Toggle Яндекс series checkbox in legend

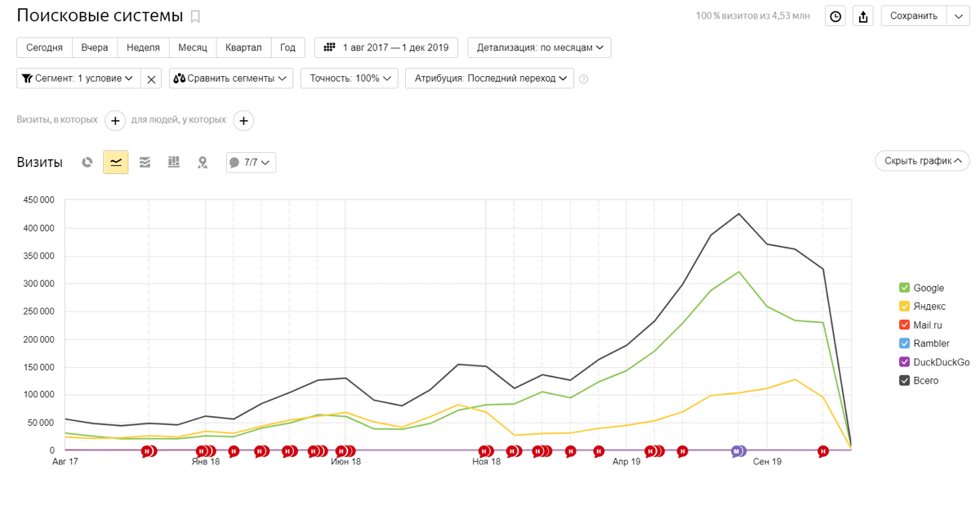(x=904, y=307)
